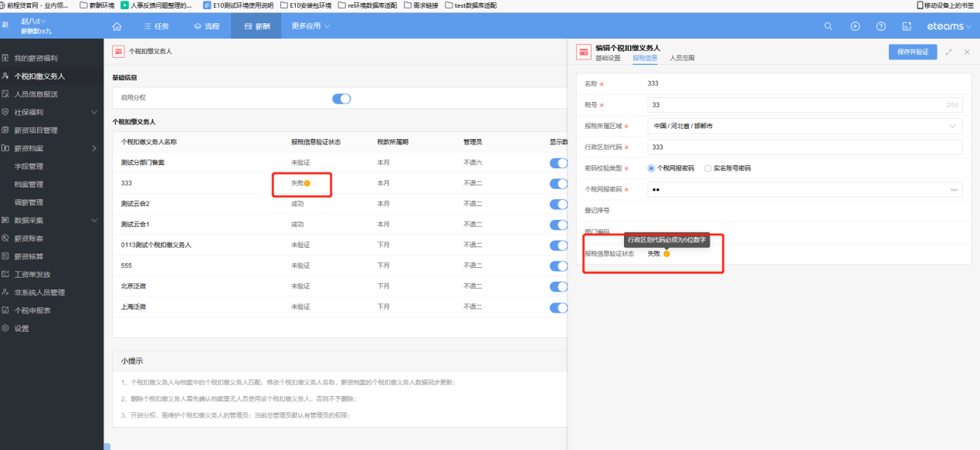Open 字段管理 sidebar submenu
980x450 pixels.
tap(29, 166)
